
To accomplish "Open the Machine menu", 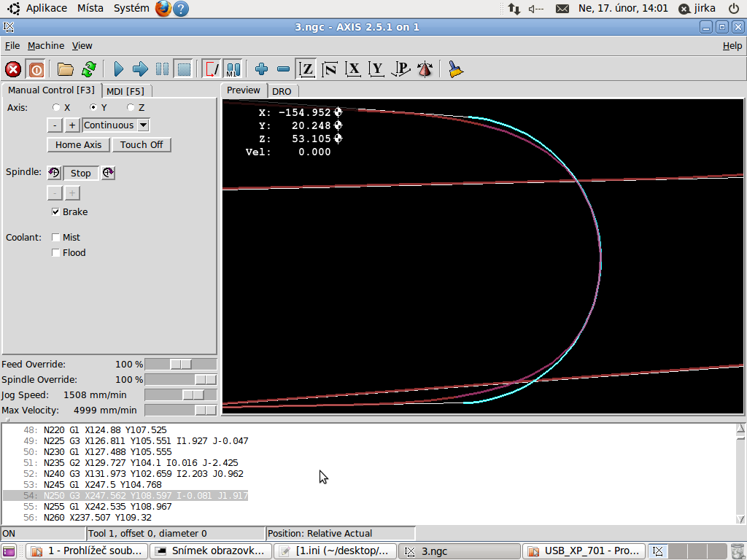I will [x=46, y=45].
